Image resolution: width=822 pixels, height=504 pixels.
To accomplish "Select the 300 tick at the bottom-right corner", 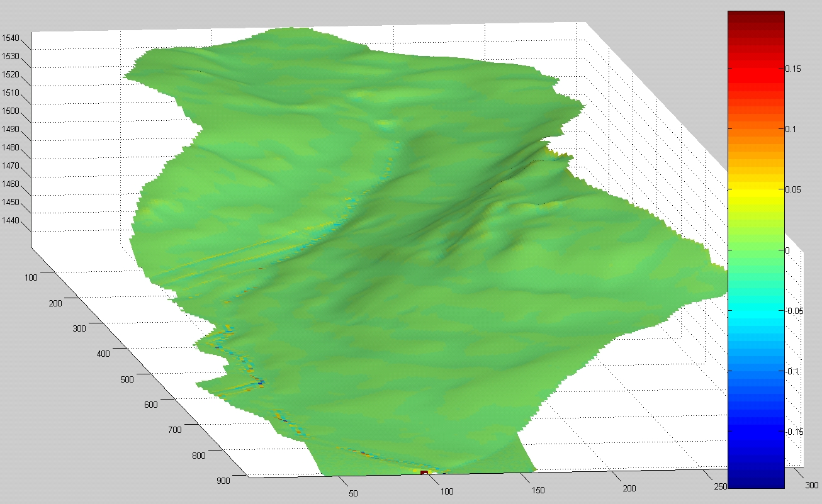I will [811, 485].
